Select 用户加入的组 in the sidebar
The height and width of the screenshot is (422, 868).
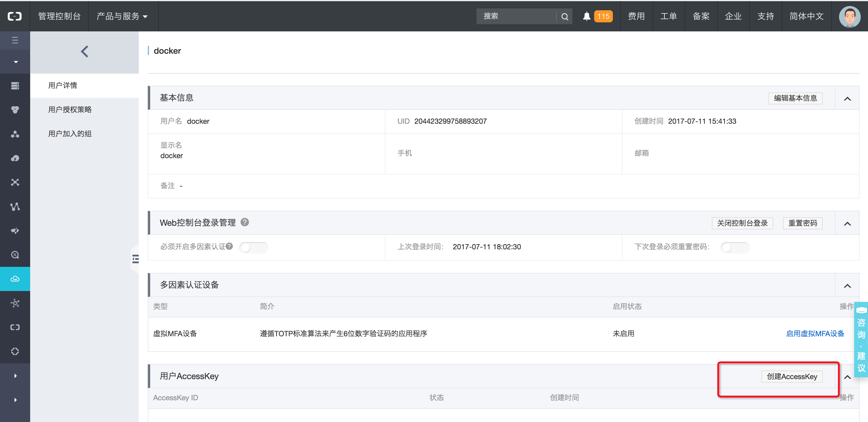tap(70, 134)
